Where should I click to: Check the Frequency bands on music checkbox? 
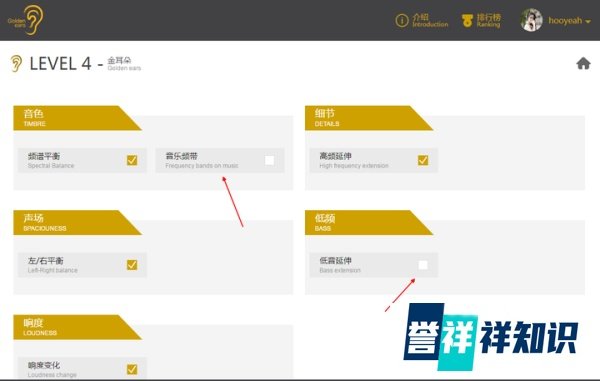(269, 160)
